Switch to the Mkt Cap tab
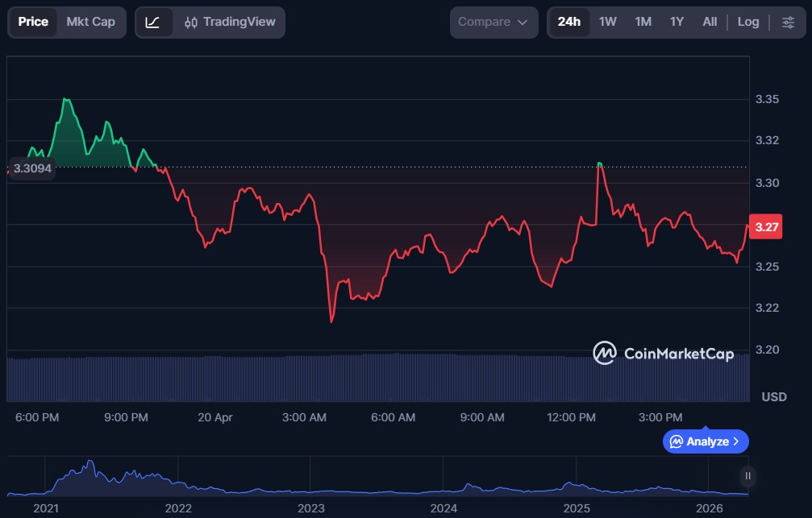Screen dimensions: 812x518 [x=90, y=22]
